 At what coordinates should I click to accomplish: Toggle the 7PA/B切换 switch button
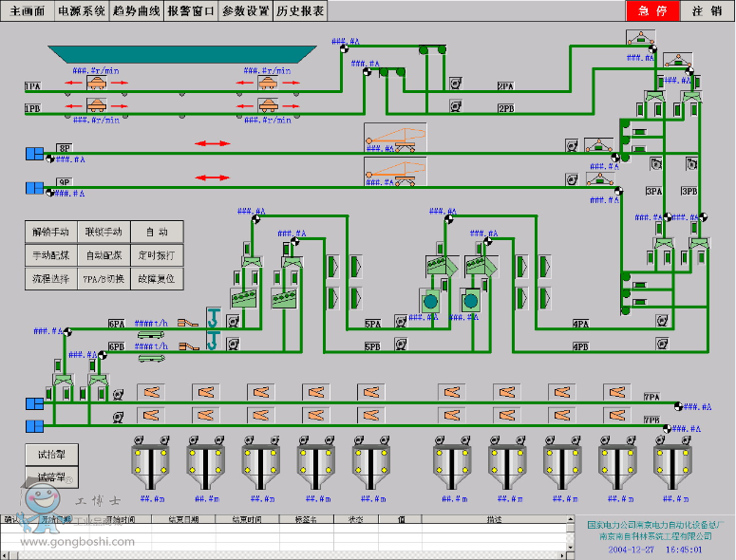104,279
